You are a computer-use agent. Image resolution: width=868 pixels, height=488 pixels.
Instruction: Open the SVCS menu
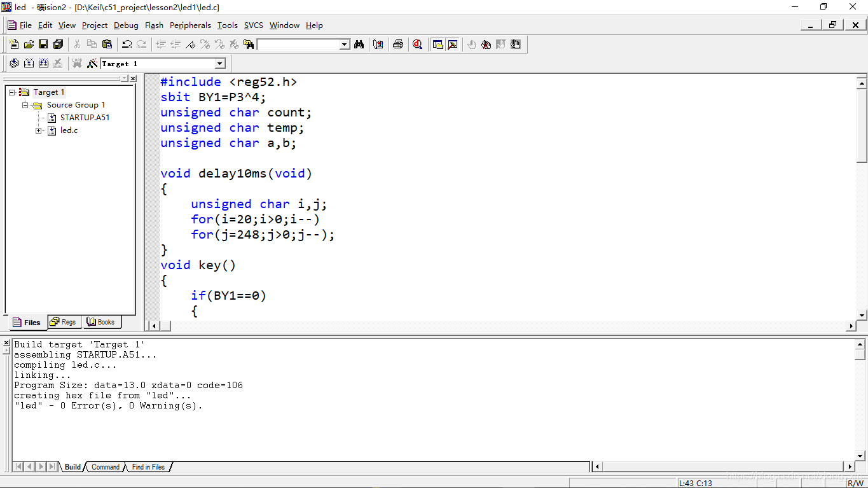tap(253, 25)
